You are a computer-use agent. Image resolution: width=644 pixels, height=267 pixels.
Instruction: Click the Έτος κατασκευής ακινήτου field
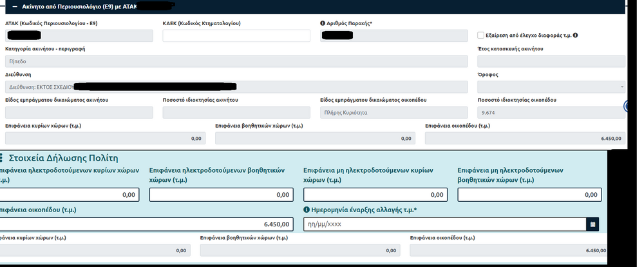[x=551, y=61]
